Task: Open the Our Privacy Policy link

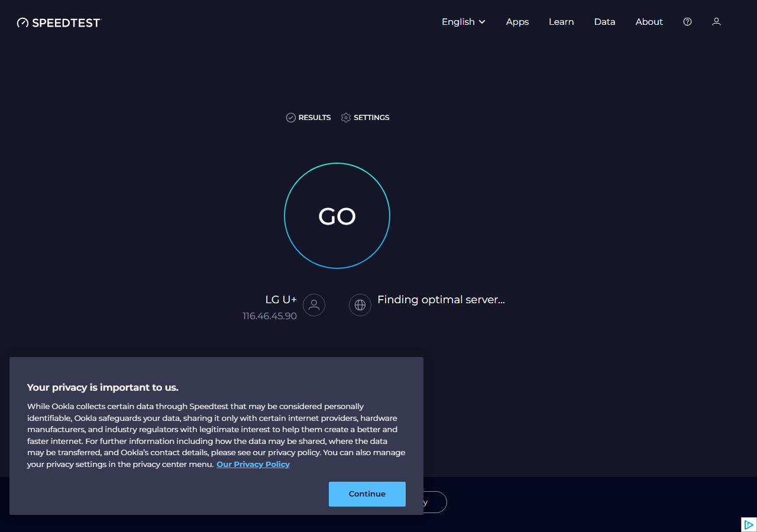Action: pyautogui.click(x=253, y=465)
